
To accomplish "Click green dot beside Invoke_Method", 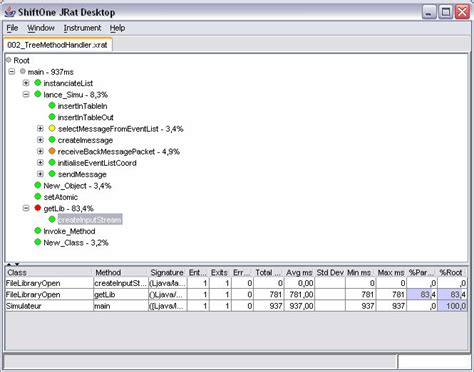I will pyautogui.click(x=38, y=231).
